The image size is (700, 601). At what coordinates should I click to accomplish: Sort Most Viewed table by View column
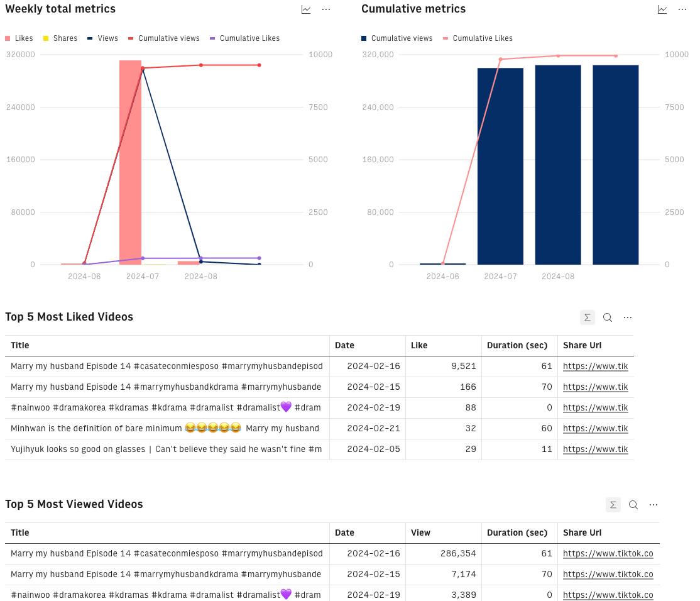pos(420,532)
